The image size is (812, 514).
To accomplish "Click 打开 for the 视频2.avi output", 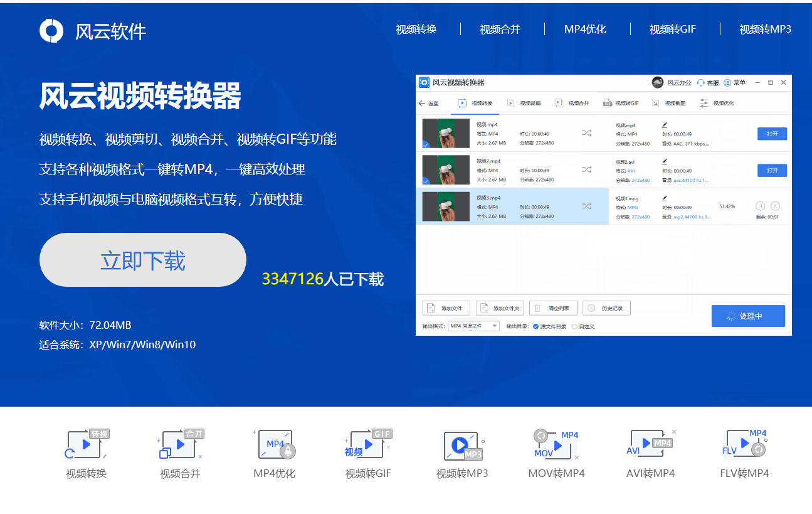I will tap(772, 170).
